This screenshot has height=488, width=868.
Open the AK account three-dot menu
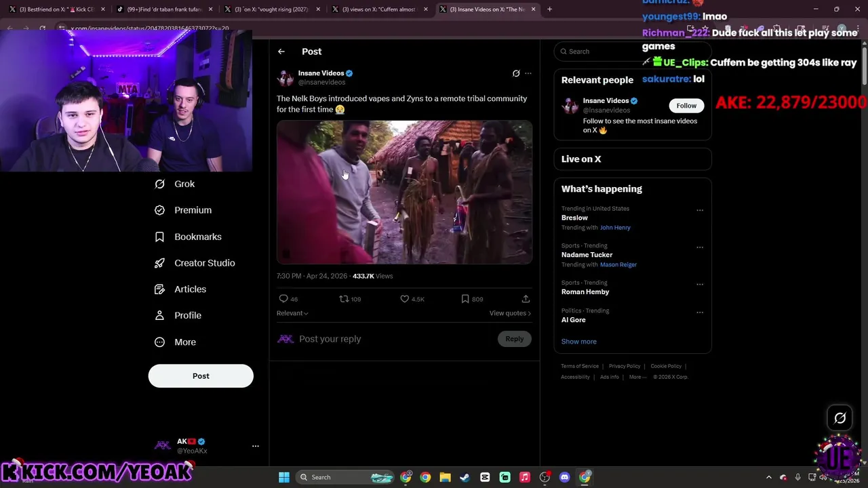[x=256, y=446]
